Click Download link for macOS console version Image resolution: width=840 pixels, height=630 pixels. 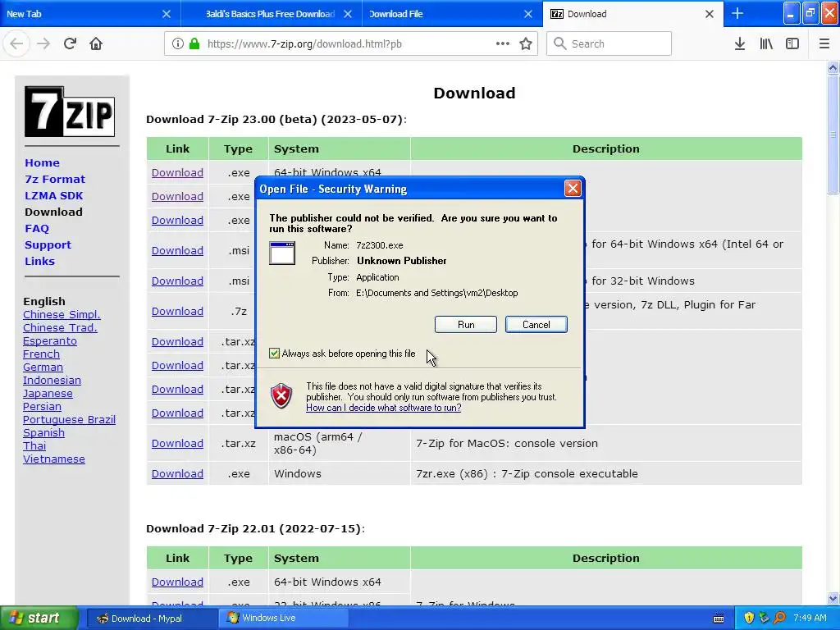coord(177,444)
